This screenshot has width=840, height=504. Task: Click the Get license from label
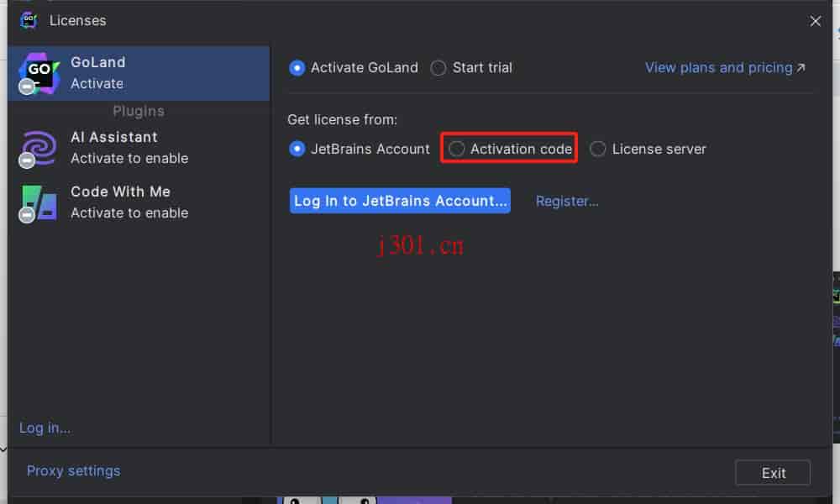[x=343, y=119]
